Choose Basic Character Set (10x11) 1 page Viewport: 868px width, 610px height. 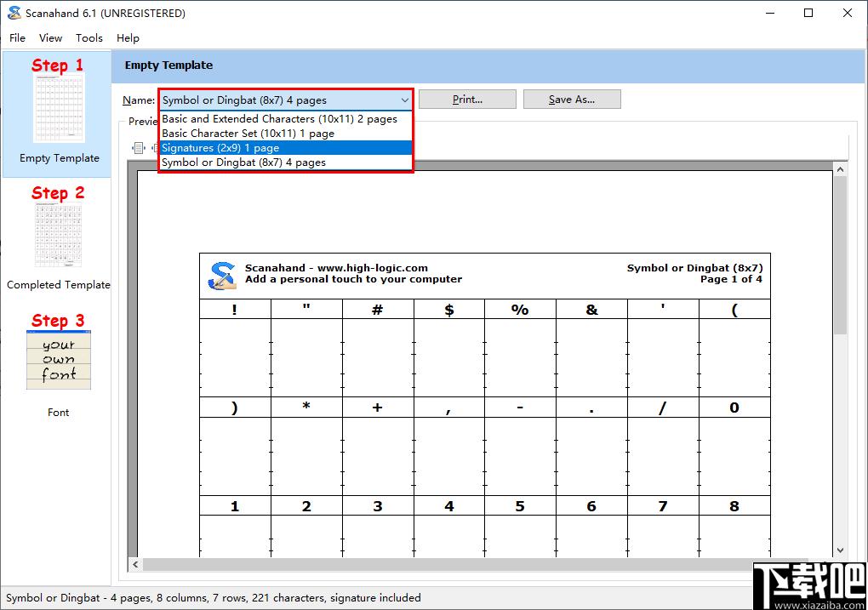pos(286,133)
